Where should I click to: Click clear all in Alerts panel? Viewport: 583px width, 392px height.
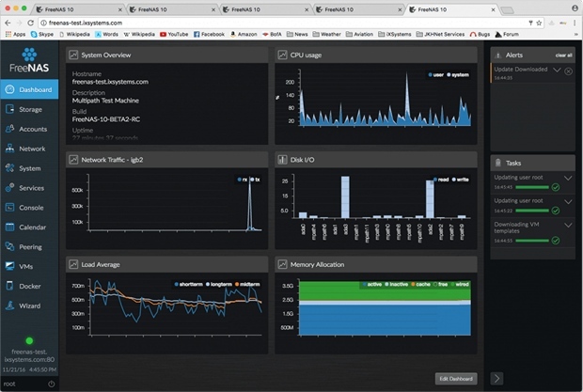[x=563, y=55]
